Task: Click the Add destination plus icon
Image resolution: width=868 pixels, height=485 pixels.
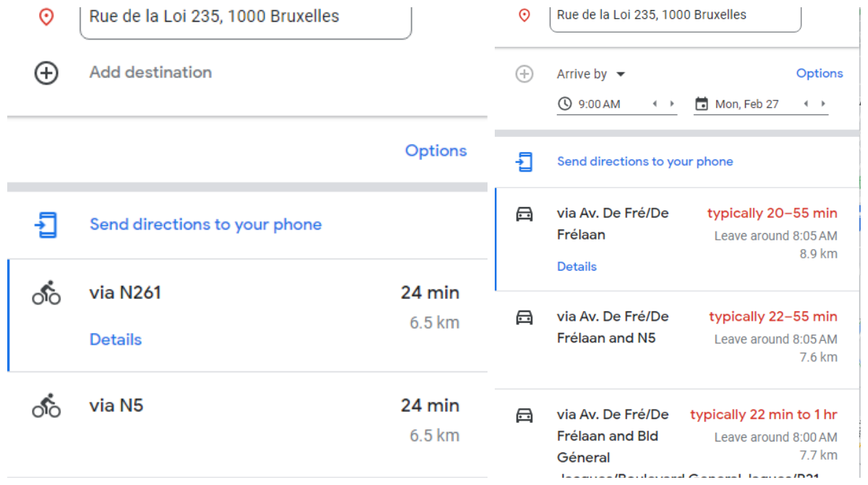Action: click(x=46, y=73)
